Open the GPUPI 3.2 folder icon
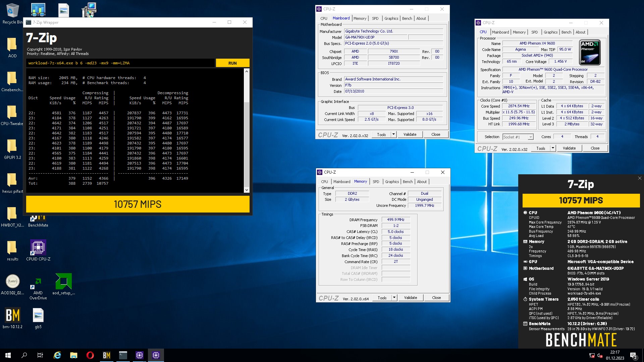 click(x=12, y=149)
